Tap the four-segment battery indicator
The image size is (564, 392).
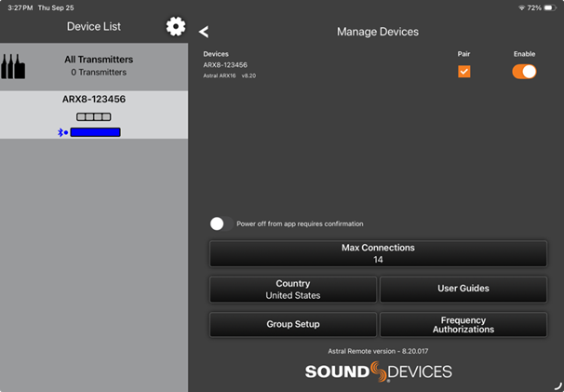pos(93,116)
